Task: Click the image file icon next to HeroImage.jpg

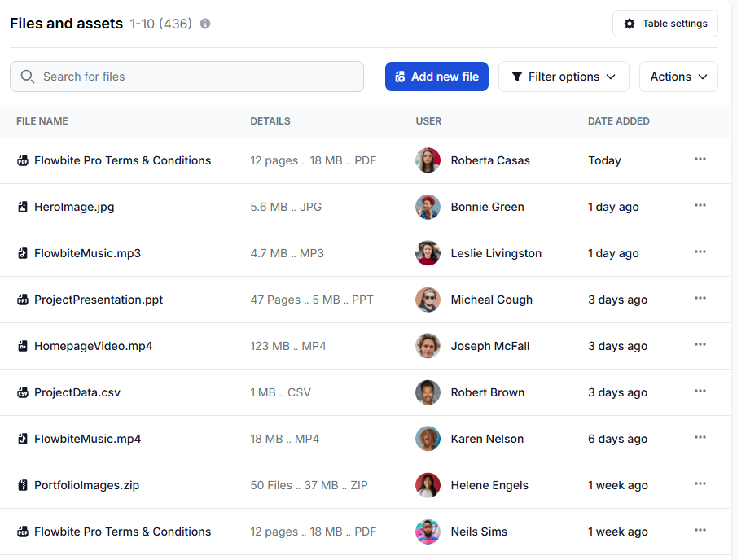Action: [x=23, y=207]
